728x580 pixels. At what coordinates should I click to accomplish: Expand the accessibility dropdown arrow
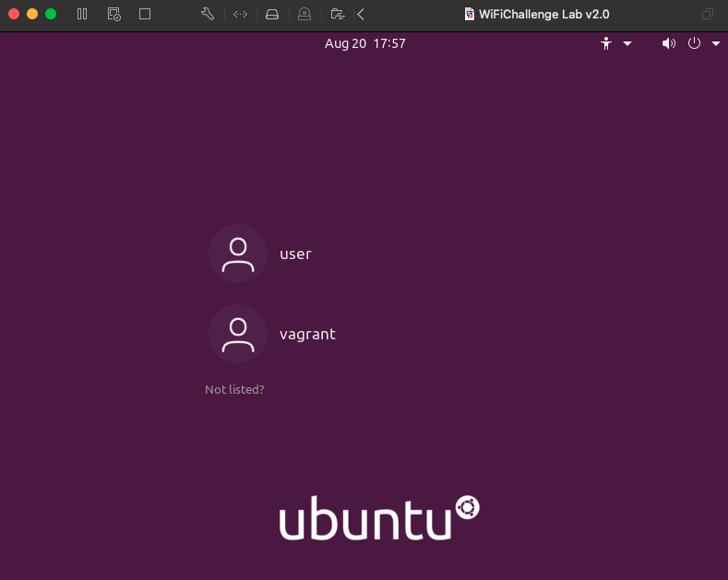coord(627,43)
